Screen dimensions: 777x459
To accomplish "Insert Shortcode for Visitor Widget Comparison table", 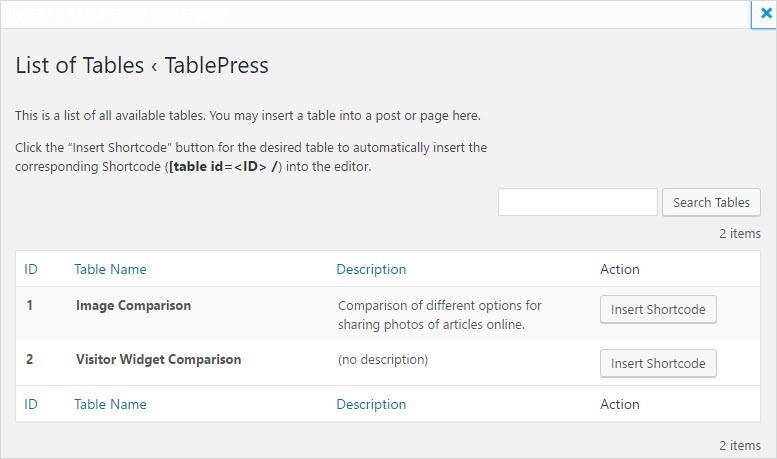I will click(658, 363).
